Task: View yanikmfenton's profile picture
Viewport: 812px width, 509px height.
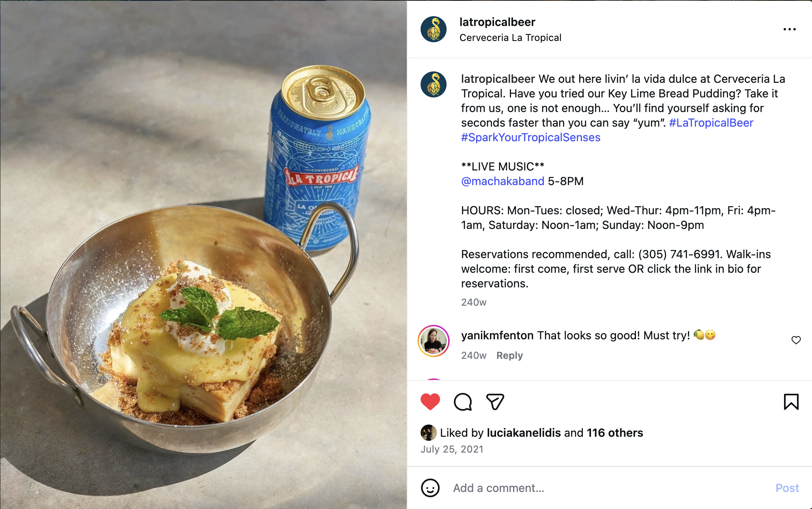Action: [434, 341]
